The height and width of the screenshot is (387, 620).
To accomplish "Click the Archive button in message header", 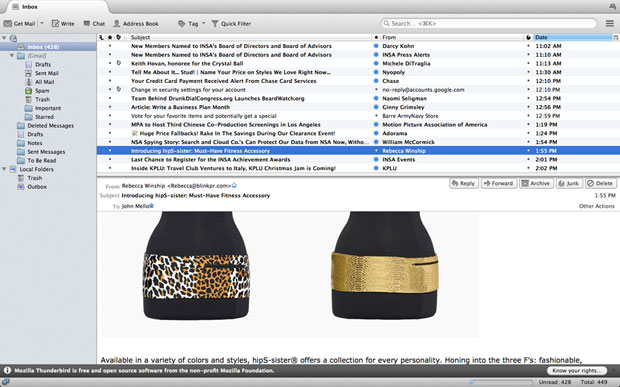I will 536,183.
